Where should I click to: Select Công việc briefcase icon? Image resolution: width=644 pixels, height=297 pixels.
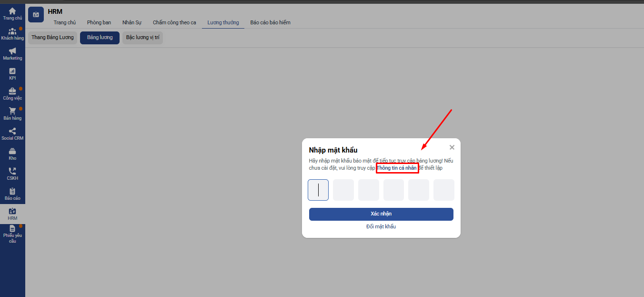coord(12,91)
